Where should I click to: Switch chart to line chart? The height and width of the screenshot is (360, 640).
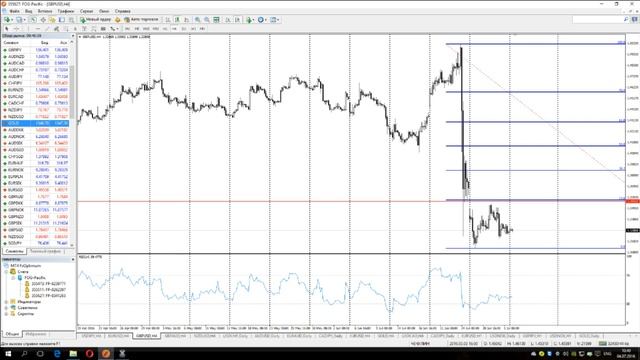[x=186, y=20]
